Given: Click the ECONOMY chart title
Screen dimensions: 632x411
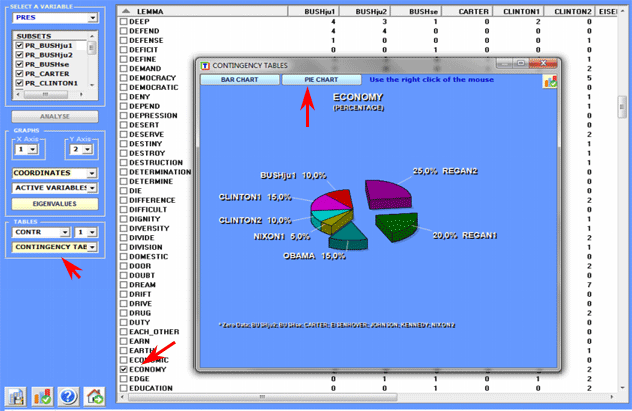Looking at the screenshot, I should [358, 97].
